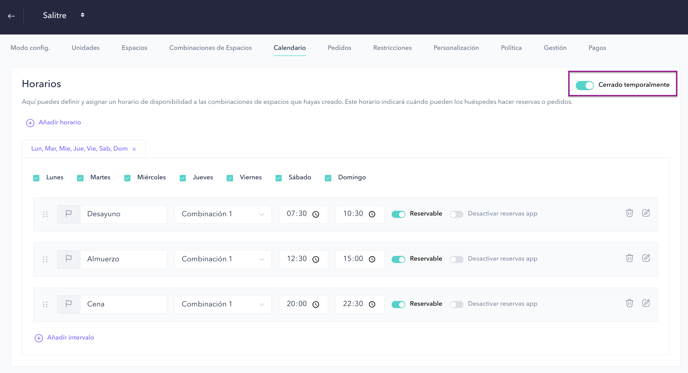
Task: Click drag handle of Cena row
Action: point(45,305)
